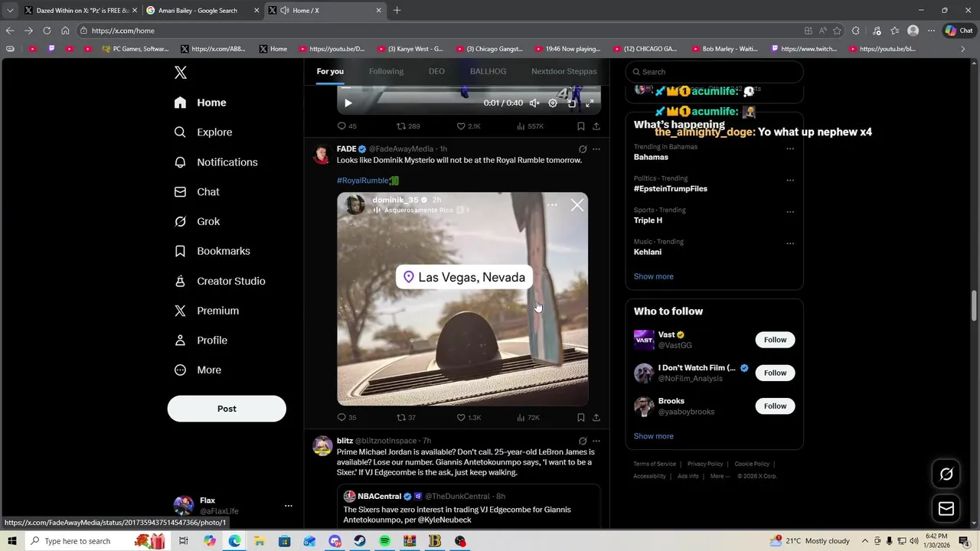Screen dimensions: 980x551
Task: Bookmark the FADE post
Action: click(x=581, y=418)
